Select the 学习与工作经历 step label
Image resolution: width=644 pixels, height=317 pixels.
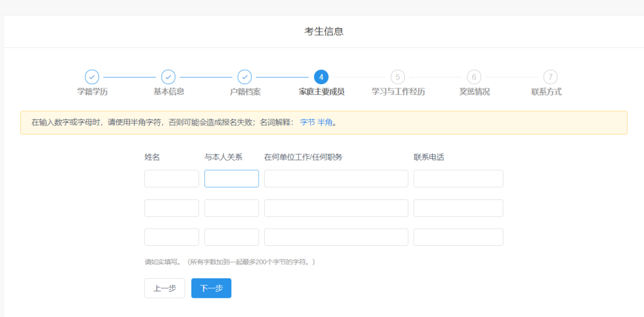398,92
